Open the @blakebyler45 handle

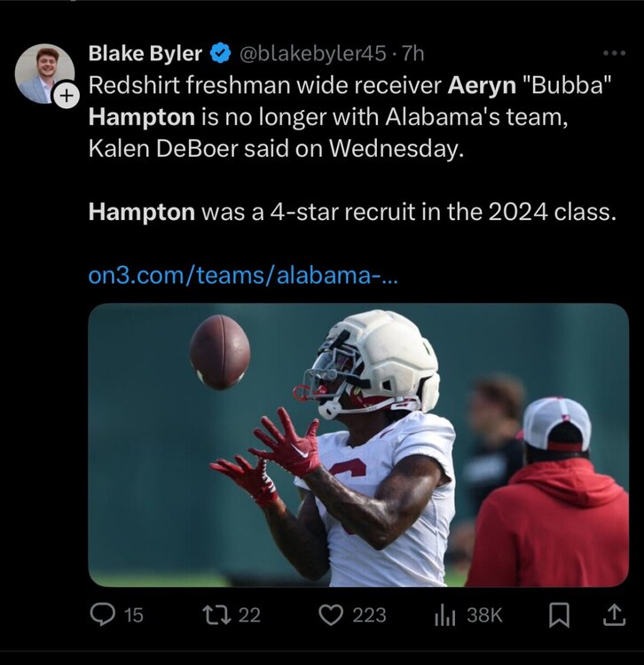(x=310, y=54)
